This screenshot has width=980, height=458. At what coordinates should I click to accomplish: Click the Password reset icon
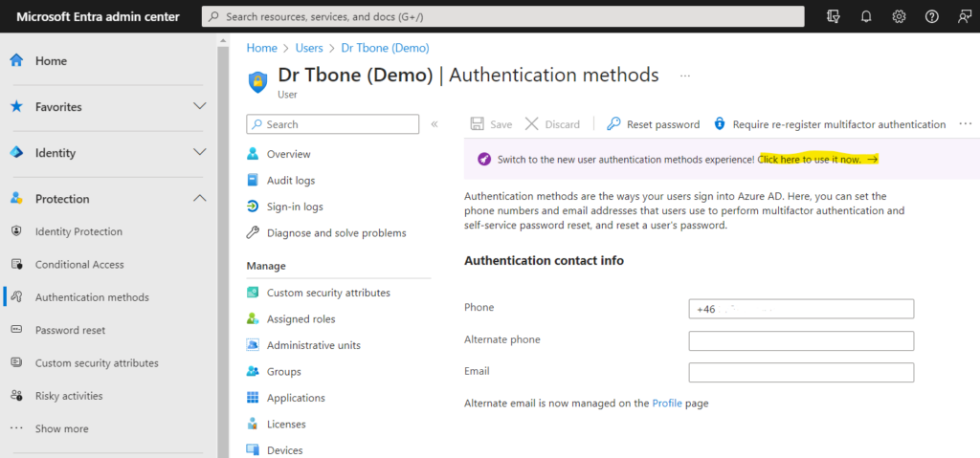[x=17, y=330]
